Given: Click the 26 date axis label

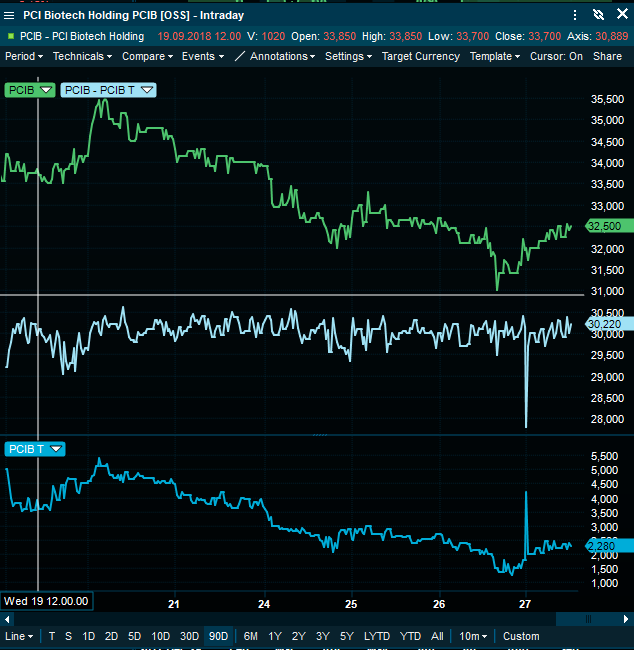Looking at the screenshot, I should coord(439,604).
